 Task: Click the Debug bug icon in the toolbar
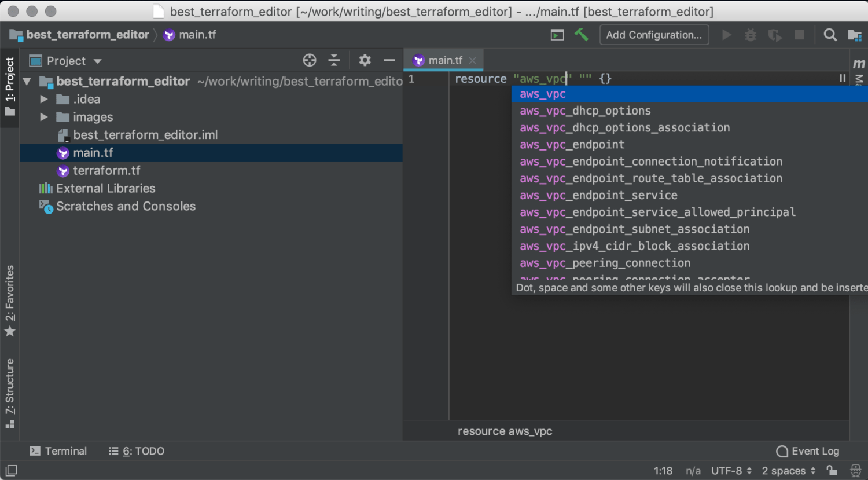[751, 35]
